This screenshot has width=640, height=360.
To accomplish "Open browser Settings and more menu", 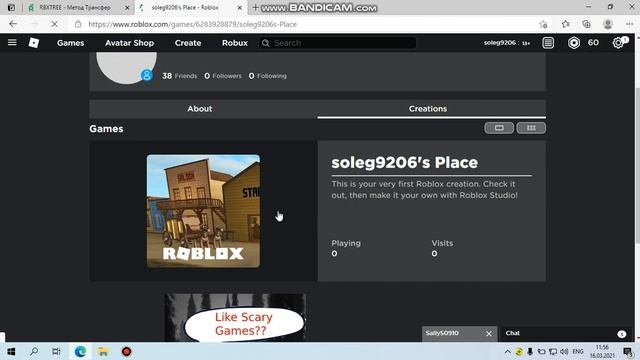I will click(x=629, y=24).
